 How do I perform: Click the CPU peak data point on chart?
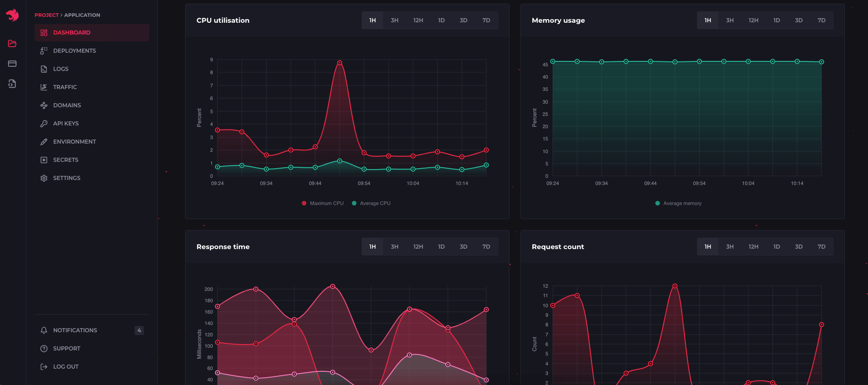[339, 63]
